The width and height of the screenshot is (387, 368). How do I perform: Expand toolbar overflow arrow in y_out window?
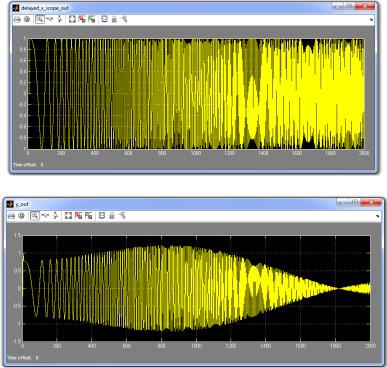point(377,216)
